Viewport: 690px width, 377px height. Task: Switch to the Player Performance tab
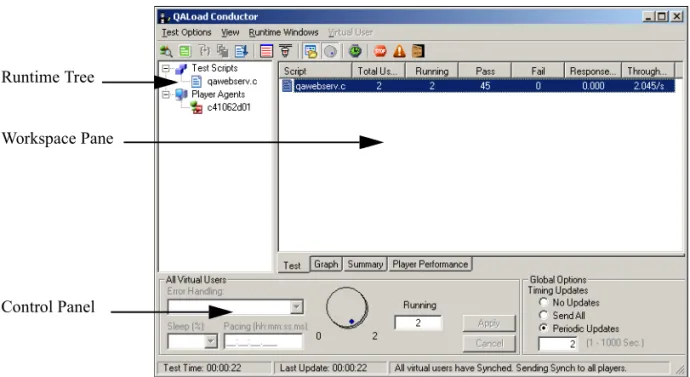[x=430, y=264]
